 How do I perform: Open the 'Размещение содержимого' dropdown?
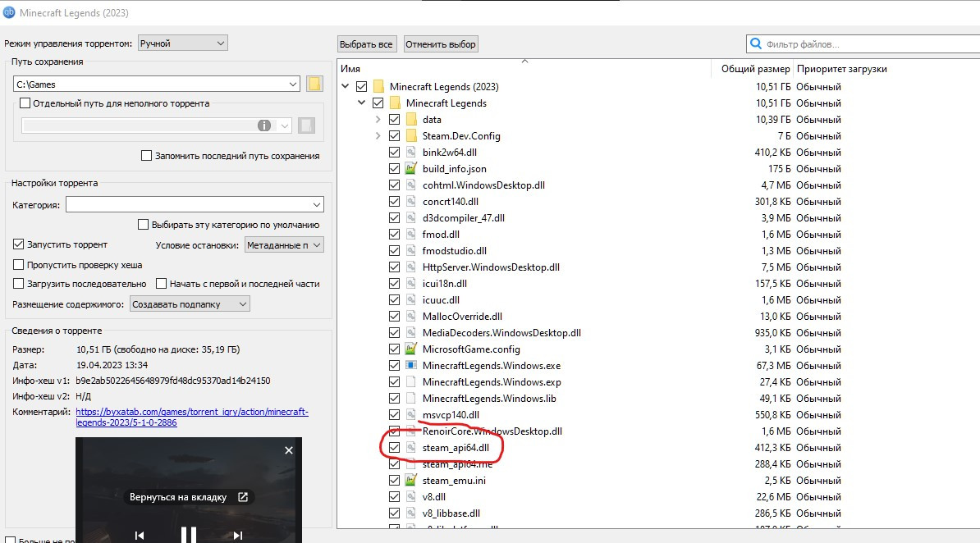190,304
